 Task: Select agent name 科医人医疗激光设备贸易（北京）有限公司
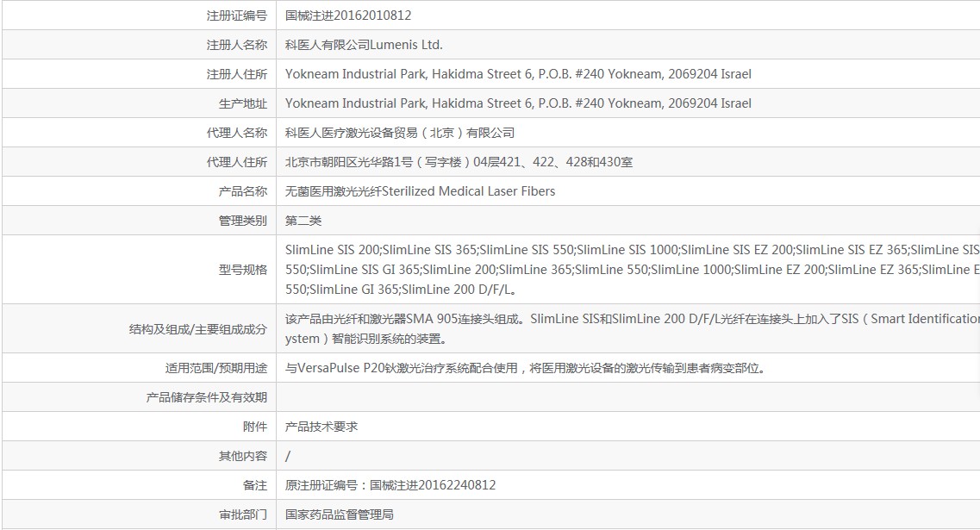coord(400,133)
